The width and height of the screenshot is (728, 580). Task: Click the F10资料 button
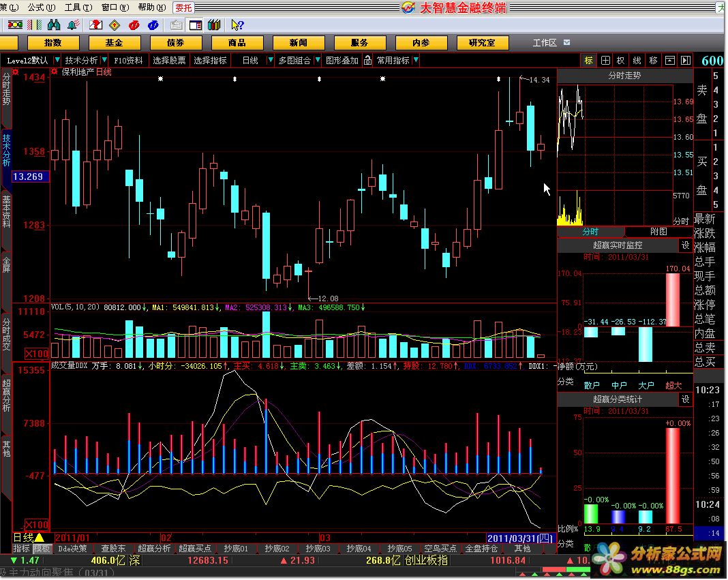(x=128, y=61)
